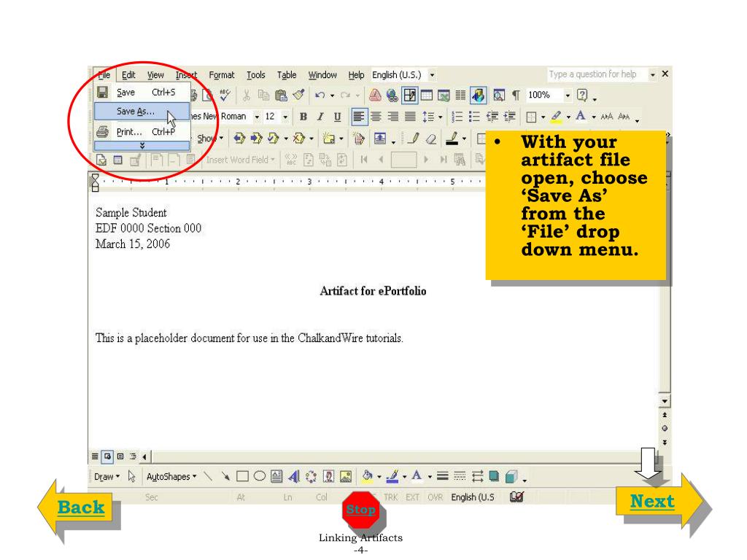This screenshot has width=747, height=560.
Task: Open the Draw menu dropdown
Action: [x=107, y=477]
